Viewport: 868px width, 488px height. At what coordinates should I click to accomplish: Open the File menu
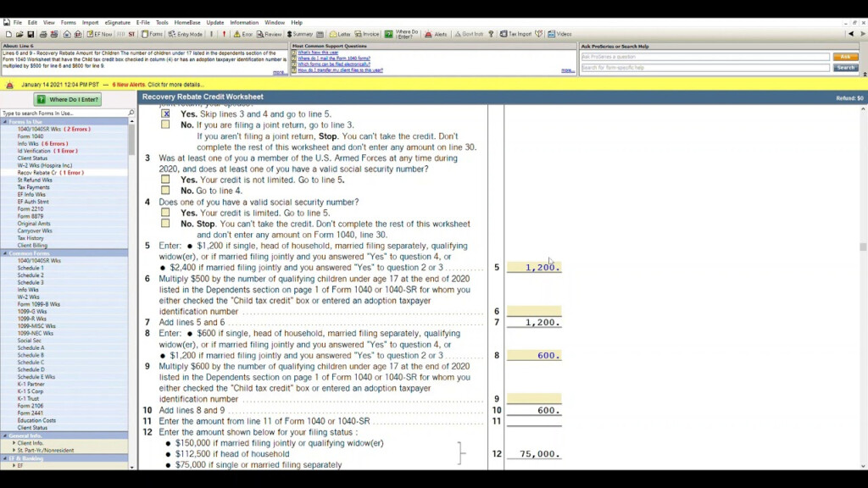[x=18, y=23]
